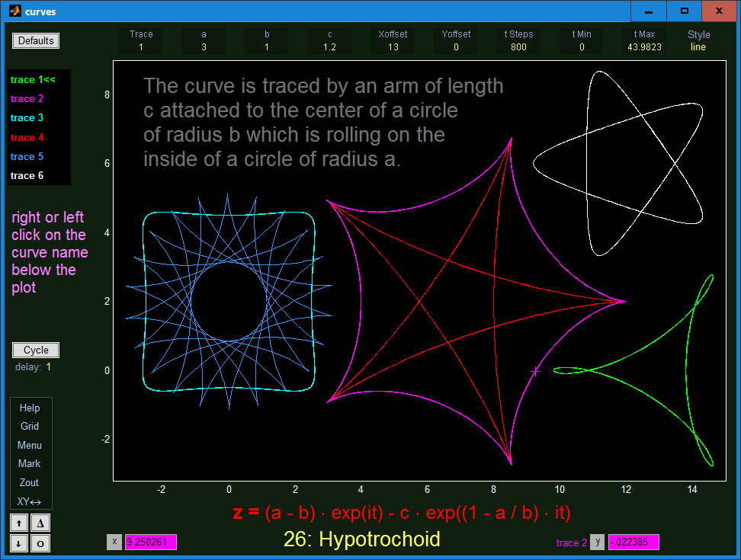
Task: Open the t Steps value 800
Action: (518, 46)
